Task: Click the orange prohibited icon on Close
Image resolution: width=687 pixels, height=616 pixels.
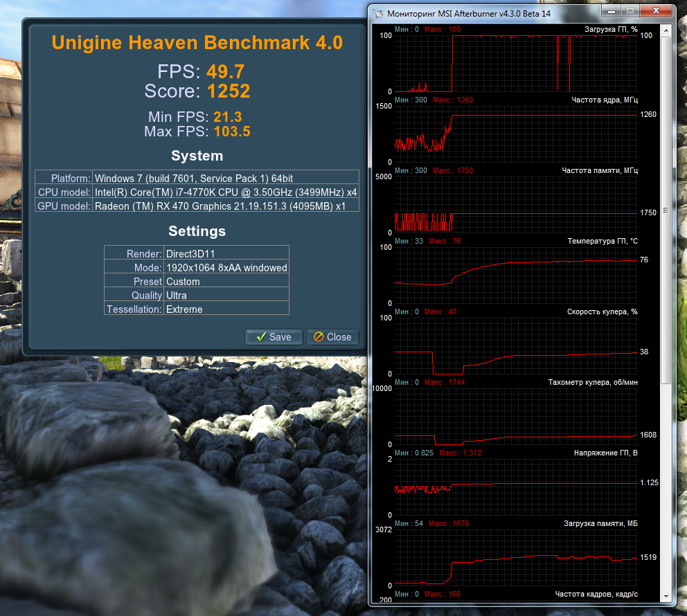Action: pos(319,336)
